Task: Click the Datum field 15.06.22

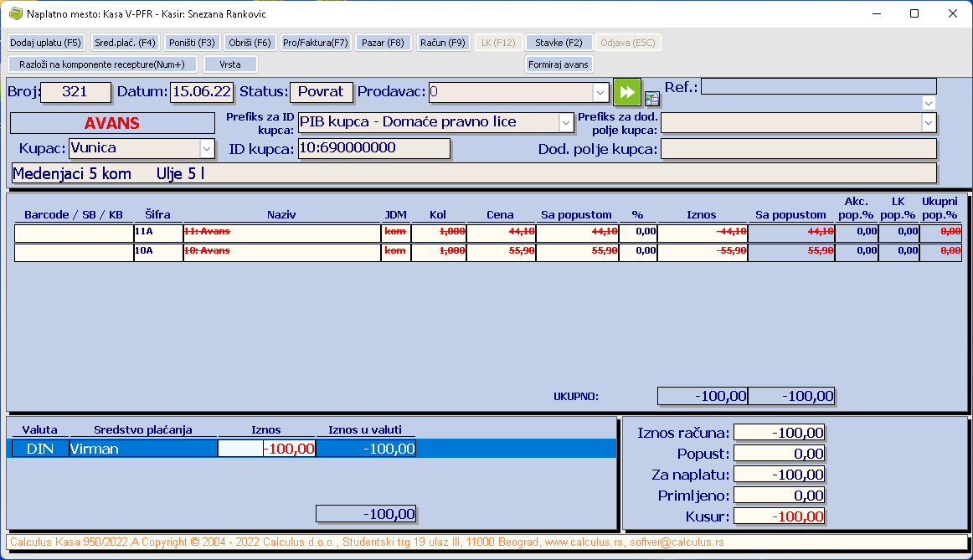Action: tap(203, 92)
